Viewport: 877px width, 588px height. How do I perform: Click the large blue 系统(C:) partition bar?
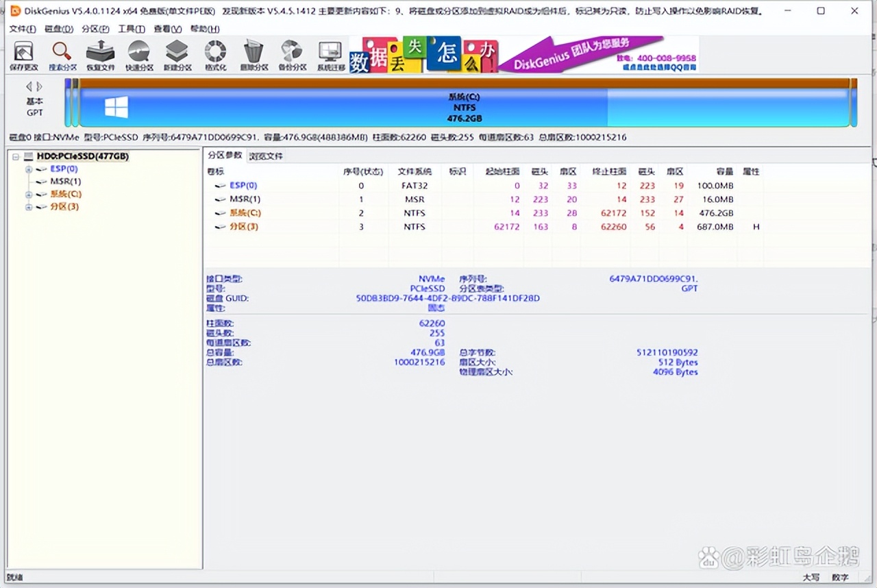click(464, 108)
